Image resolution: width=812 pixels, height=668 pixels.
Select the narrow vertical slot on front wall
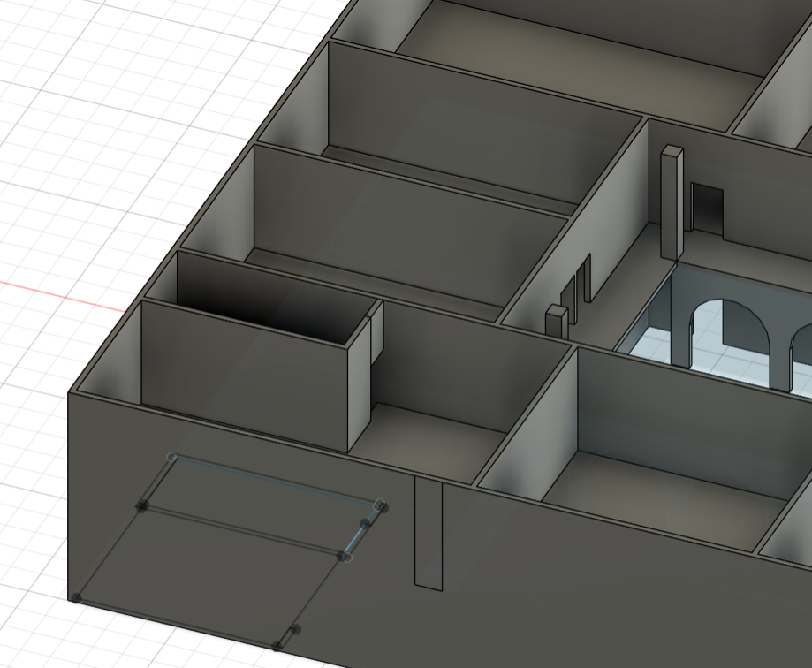click(x=429, y=533)
